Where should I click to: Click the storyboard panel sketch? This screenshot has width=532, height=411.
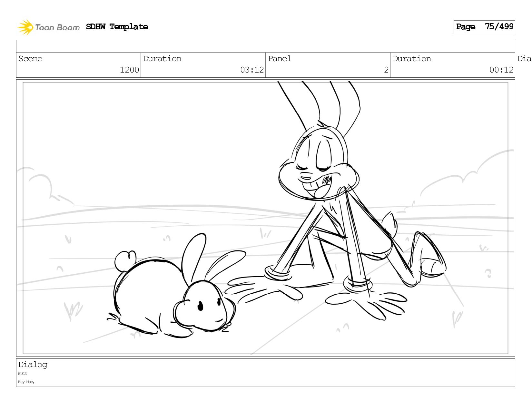tap(265, 218)
